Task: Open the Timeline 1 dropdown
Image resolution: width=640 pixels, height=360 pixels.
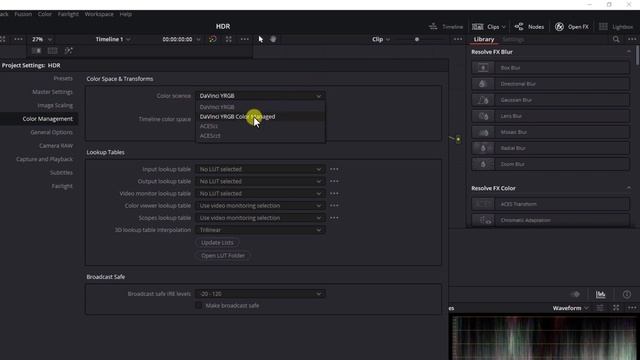Action: tap(113, 39)
